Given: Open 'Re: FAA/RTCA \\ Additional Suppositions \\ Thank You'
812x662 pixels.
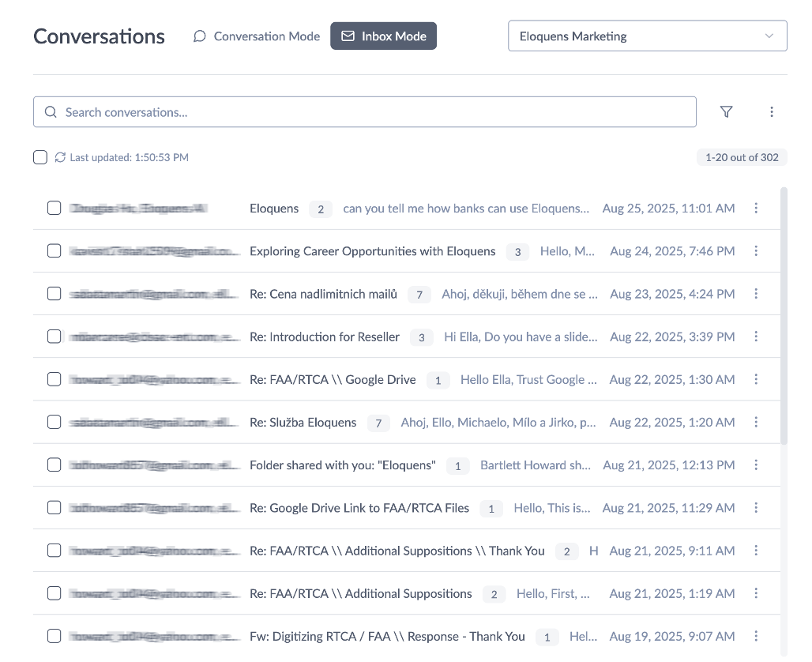Looking at the screenshot, I should tap(397, 551).
